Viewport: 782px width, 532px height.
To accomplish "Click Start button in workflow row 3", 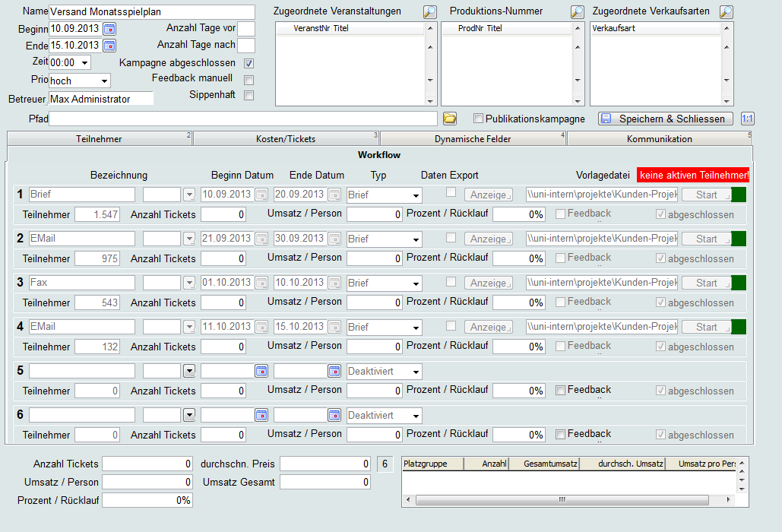I will [x=706, y=283].
